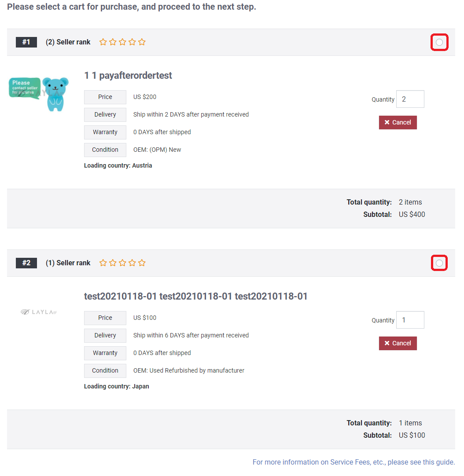Select the radio button for cart #2
The width and height of the screenshot is (464, 476).
[439, 263]
